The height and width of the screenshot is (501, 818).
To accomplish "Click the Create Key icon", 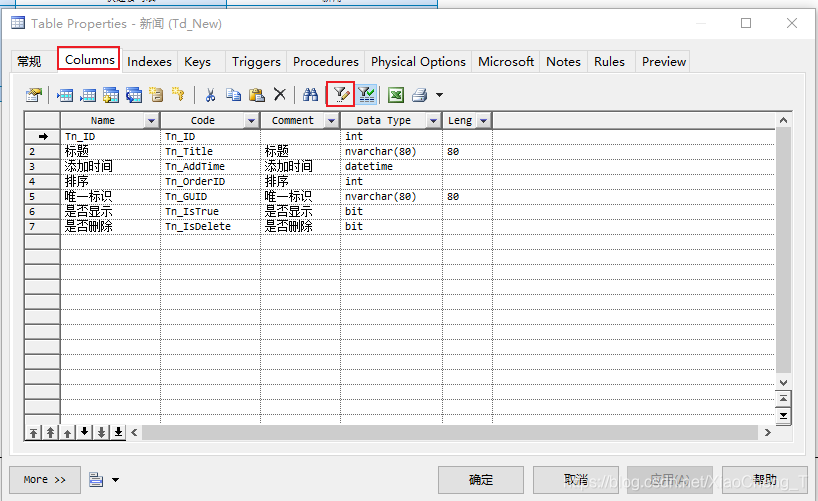I will pyautogui.click(x=178, y=94).
